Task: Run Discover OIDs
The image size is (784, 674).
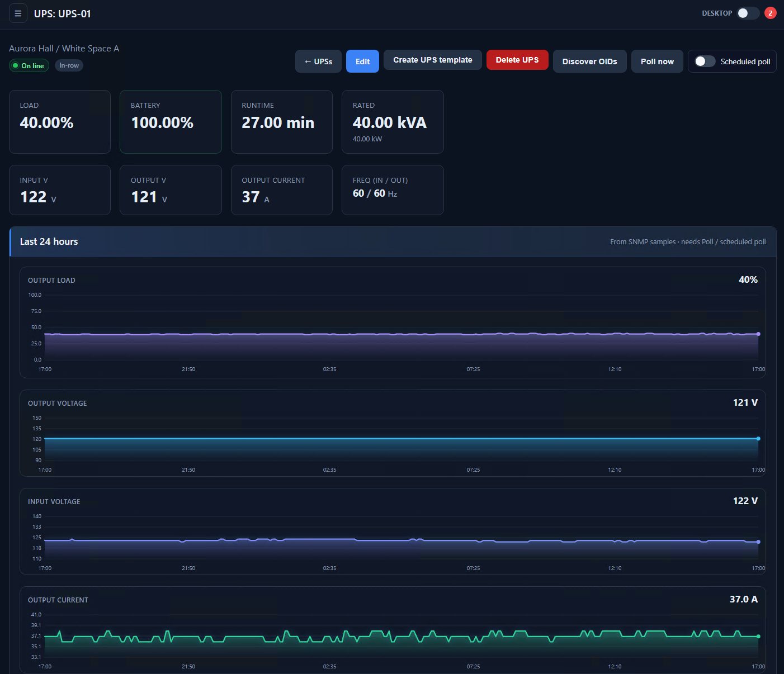Action: [589, 61]
